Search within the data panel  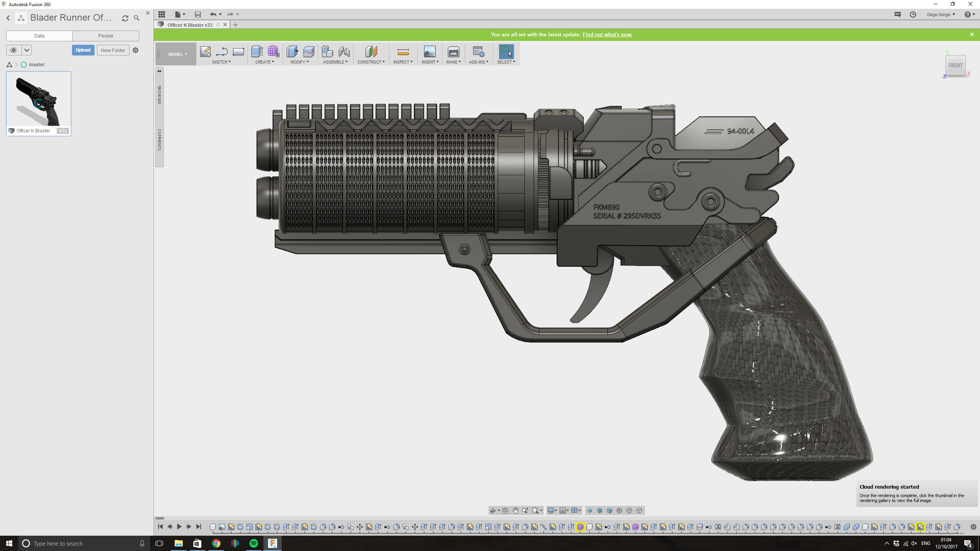[x=137, y=18]
